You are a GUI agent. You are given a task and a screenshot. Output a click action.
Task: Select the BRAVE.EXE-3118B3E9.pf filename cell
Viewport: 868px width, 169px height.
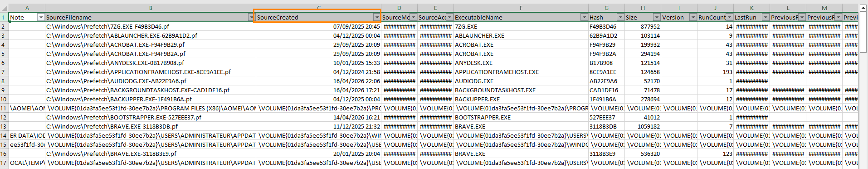tap(151, 154)
